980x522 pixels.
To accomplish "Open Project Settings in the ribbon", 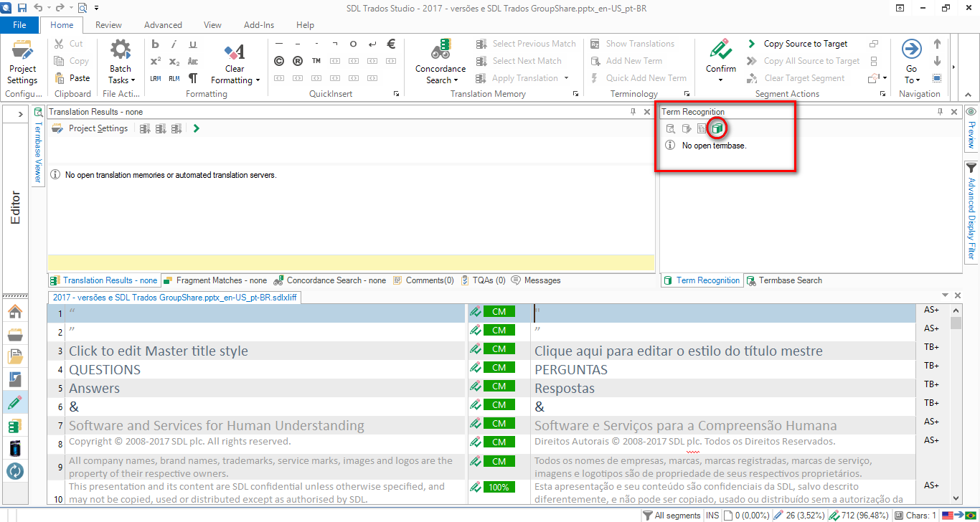I will point(22,62).
